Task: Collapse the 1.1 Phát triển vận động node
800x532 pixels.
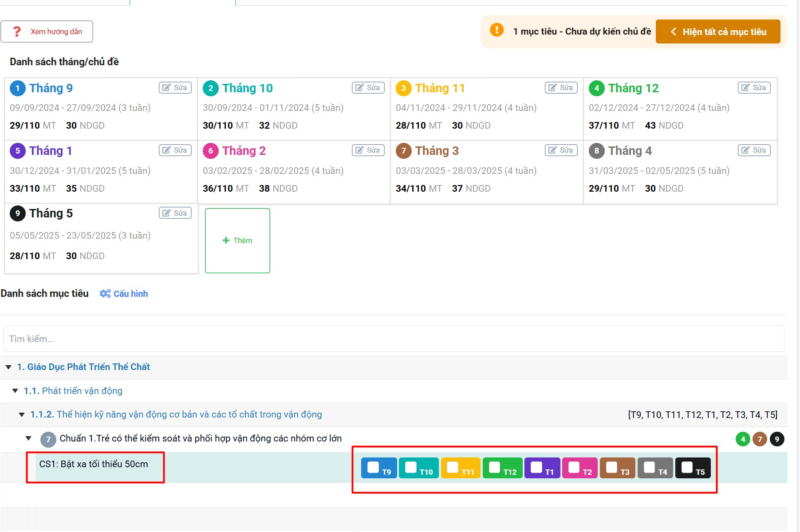Action: [x=15, y=391]
